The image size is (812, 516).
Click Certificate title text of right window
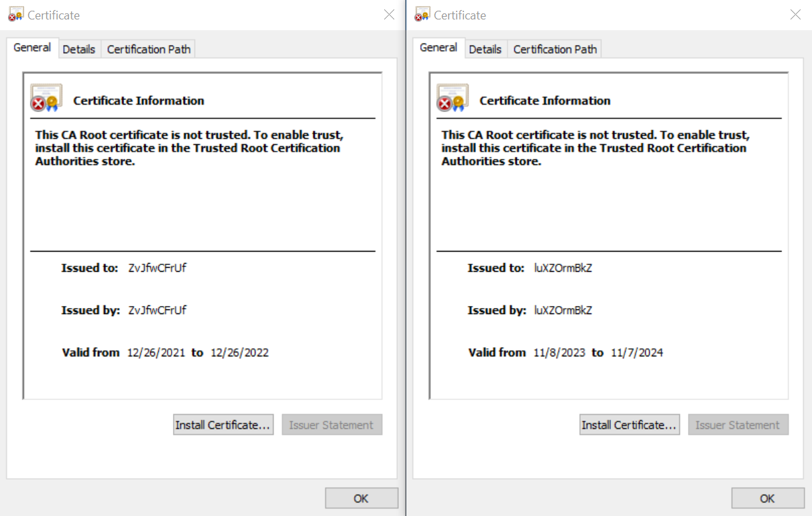[x=460, y=15]
